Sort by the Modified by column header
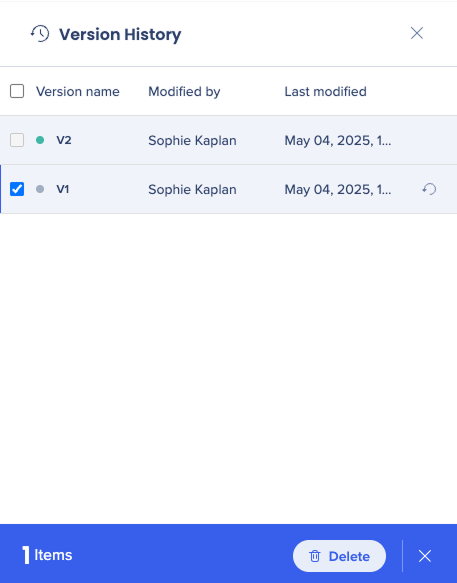Viewport: 457px width, 583px height. coord(184,91)
